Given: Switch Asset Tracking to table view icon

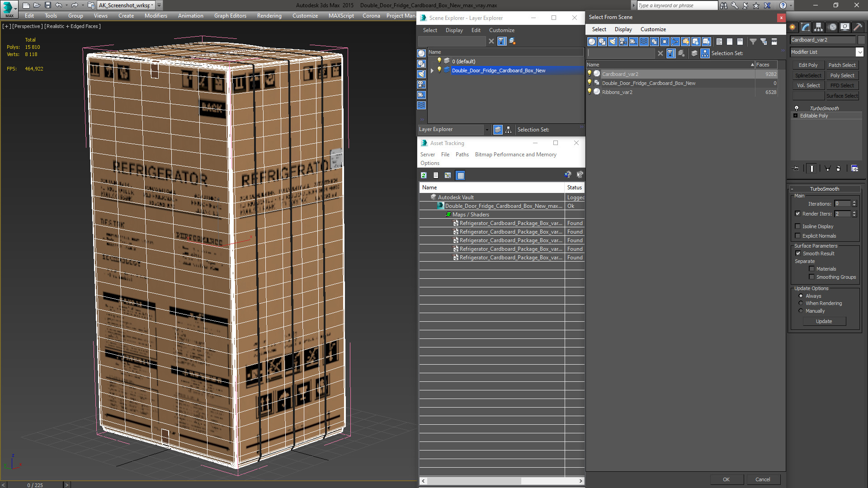Looking at the screenshot, I should click(460, 175).
